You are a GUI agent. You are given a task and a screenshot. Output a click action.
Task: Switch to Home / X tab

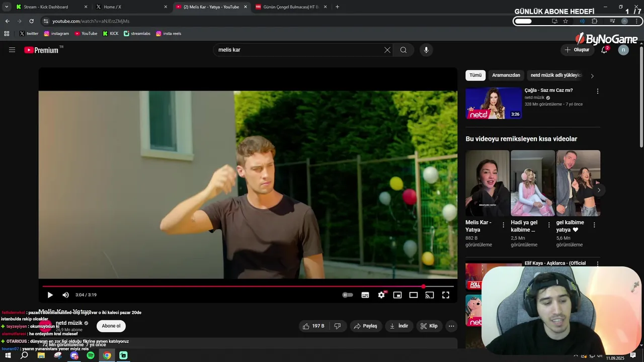click(x=131, y=7)
